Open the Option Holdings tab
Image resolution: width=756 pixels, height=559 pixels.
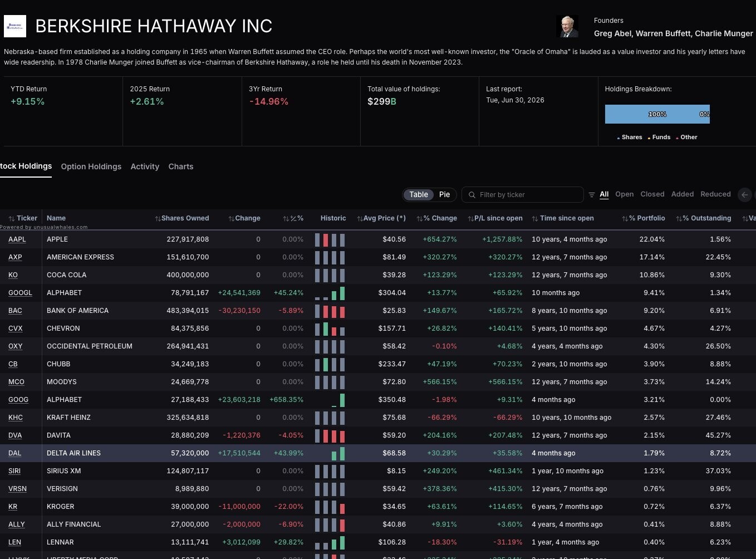[91, 166]
